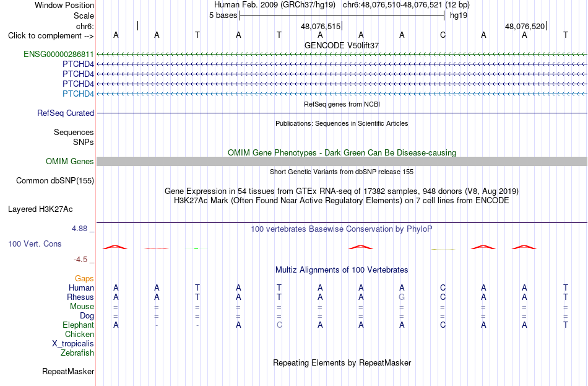Image resolution: width=588 pixels, height=386 pixels.
Task: Select the 'Rhesus' species label
Action: (x=80, y=297)
